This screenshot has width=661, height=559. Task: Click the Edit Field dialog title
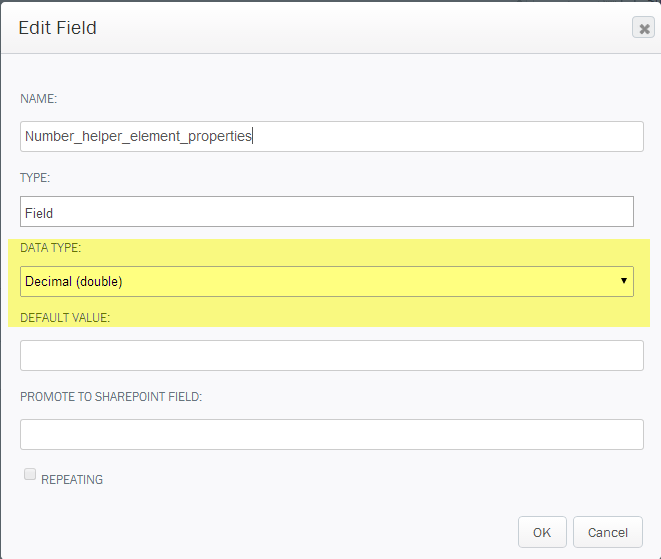pos(57,28)
